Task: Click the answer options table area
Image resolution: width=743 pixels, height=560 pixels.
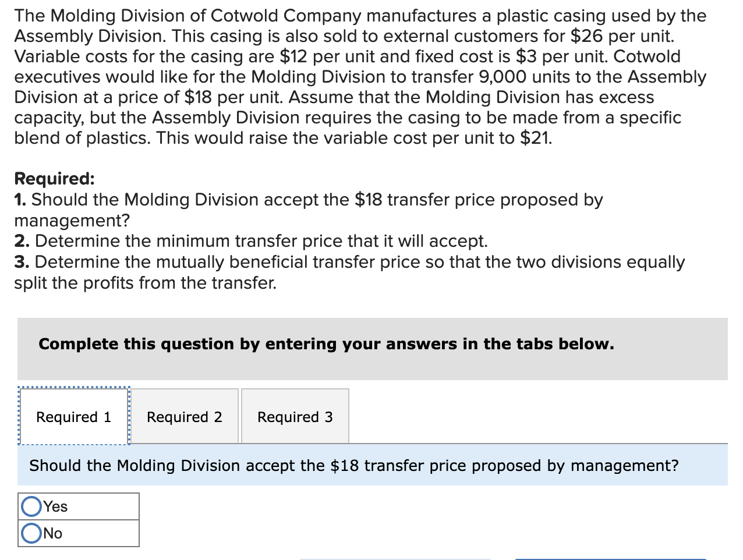Action: click(79, 519)
